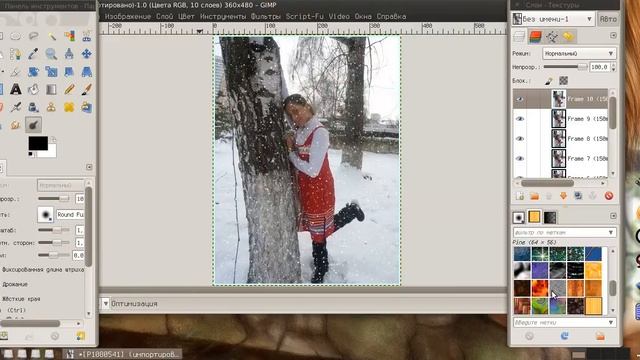The width and height of the screenshot is (640, 360).
Task: Toggle lock alpha channel checkerboard icon
Action: point(563,81)
